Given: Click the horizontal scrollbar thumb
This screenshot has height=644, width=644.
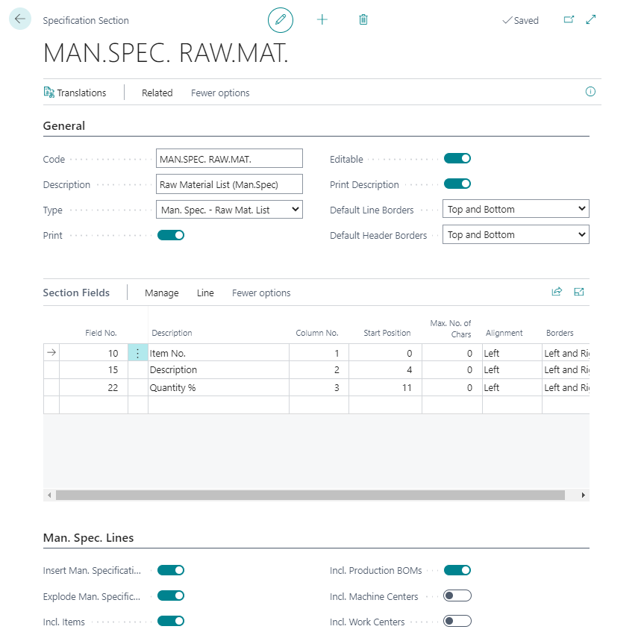Looking at the screenshot, I should click(x=310, y=495).
